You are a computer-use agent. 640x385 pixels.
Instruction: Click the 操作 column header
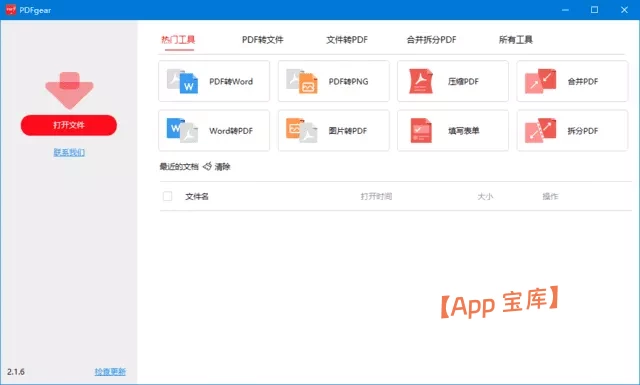550,196
